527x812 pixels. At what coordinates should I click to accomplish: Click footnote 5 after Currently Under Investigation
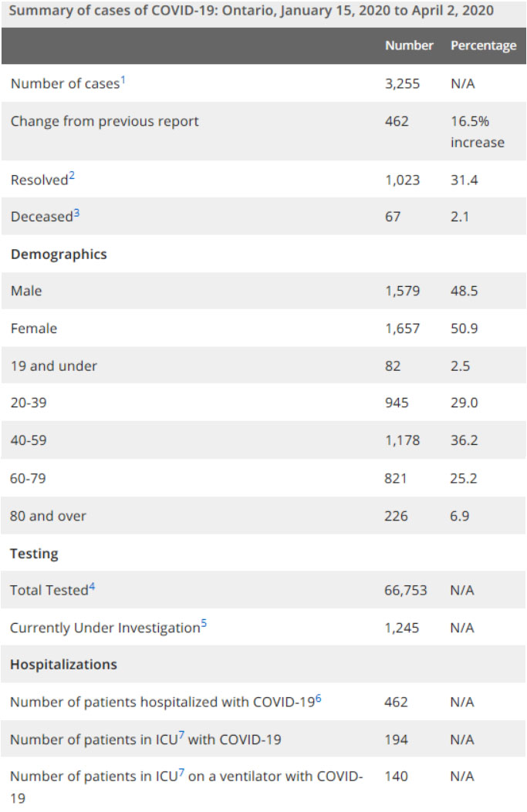204,623
